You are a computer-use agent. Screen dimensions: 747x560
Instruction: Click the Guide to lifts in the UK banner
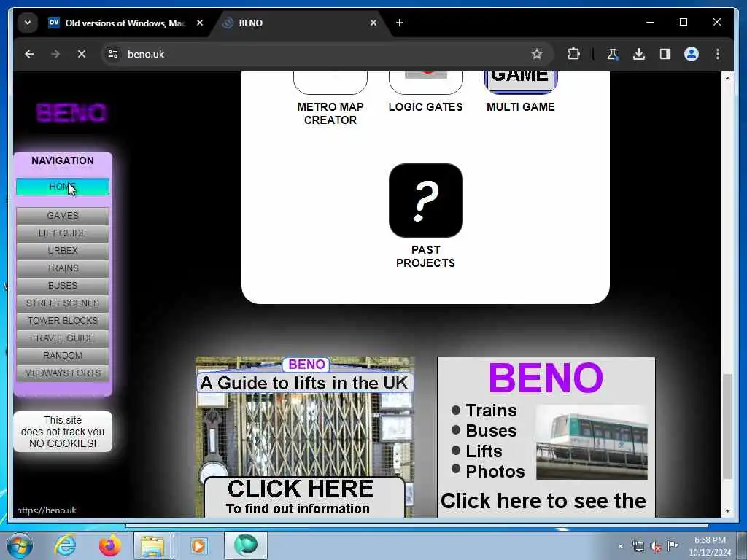pos(305,437)
